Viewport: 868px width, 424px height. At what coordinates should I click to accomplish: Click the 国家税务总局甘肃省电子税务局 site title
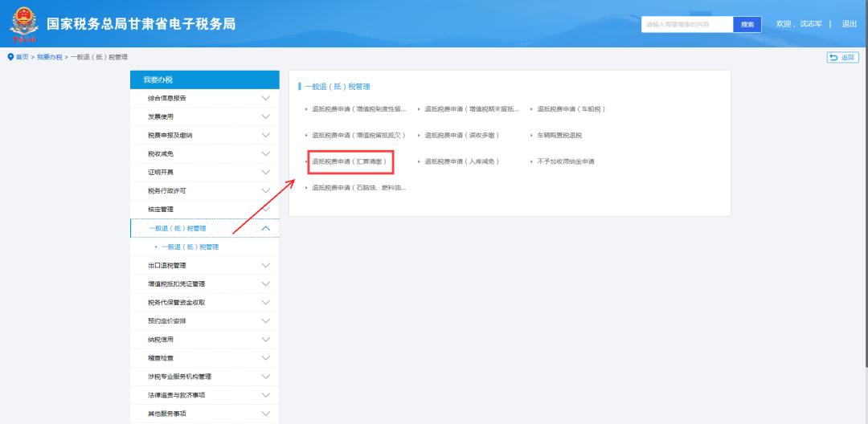click(141, 24)
